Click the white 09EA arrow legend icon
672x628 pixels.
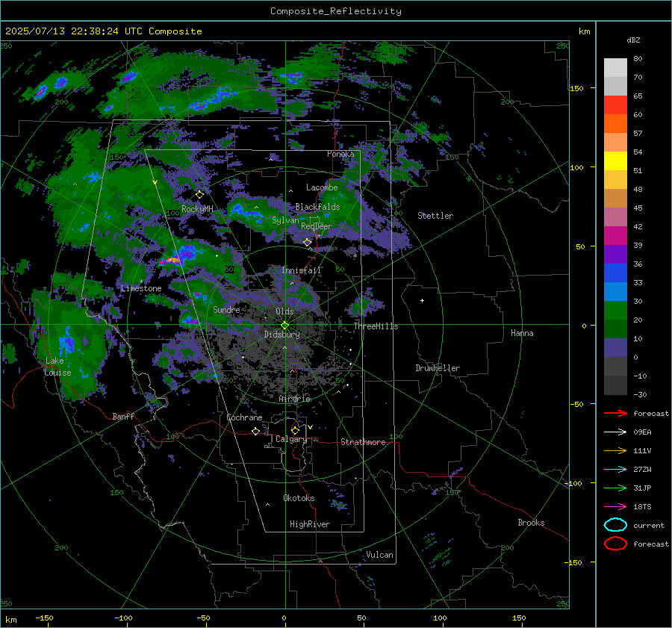tap(615, 432)
